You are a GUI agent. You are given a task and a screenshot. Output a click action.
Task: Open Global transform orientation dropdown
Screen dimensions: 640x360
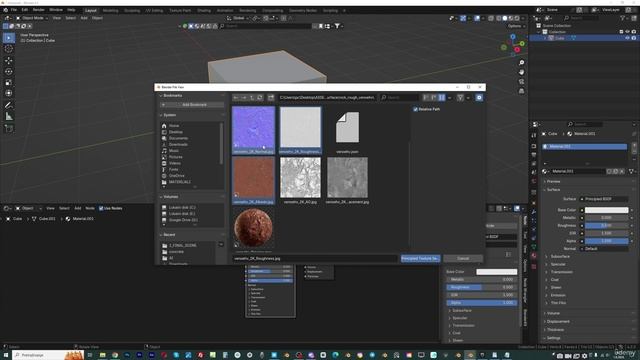click(x=238, y=18)
